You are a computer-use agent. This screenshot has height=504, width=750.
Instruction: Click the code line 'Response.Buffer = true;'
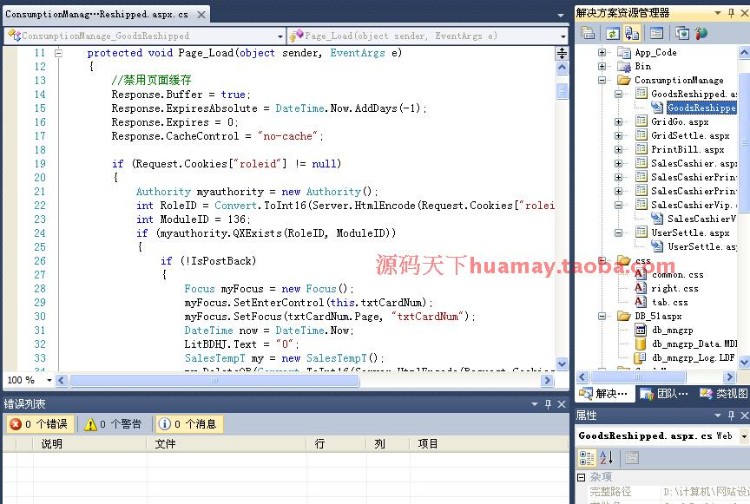181,94
